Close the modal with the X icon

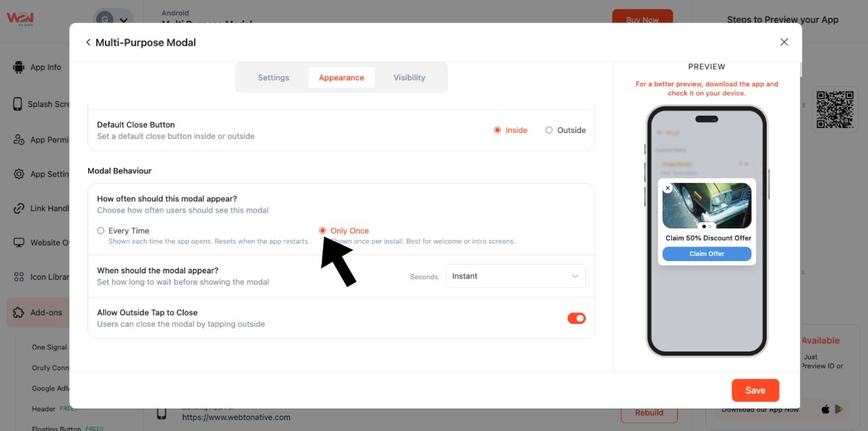(x=784, y=43)
